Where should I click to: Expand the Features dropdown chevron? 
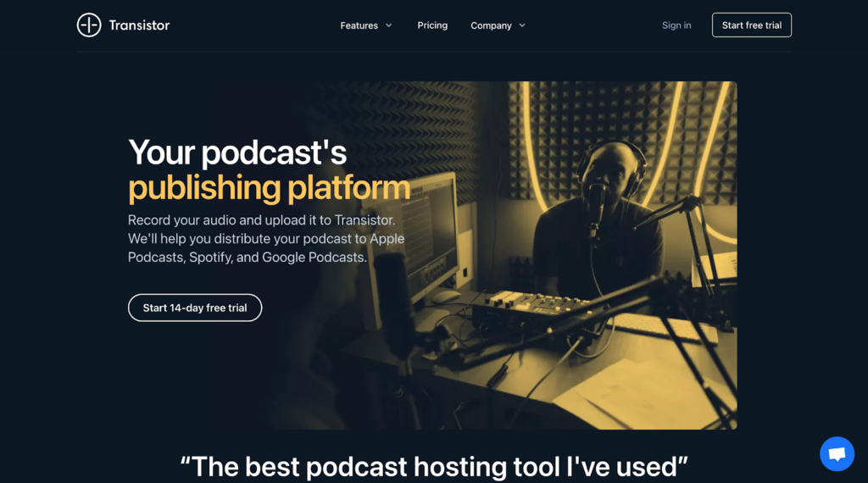point(388,25)
